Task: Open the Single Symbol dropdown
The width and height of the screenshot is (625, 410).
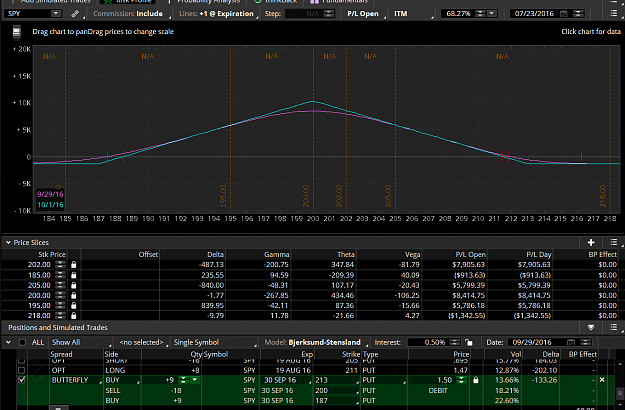Action: pyautogui.click(x=214, y=342)
